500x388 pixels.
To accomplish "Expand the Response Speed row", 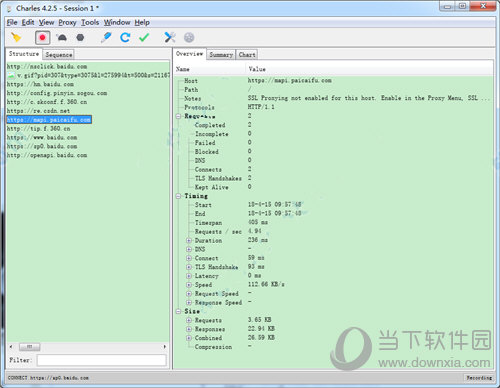I will click(x=189, y=302).
